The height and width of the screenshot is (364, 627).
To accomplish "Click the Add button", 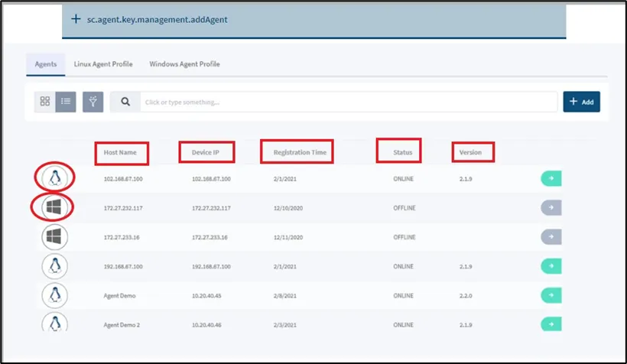I will pyautogui.click(x=581, y=102).
